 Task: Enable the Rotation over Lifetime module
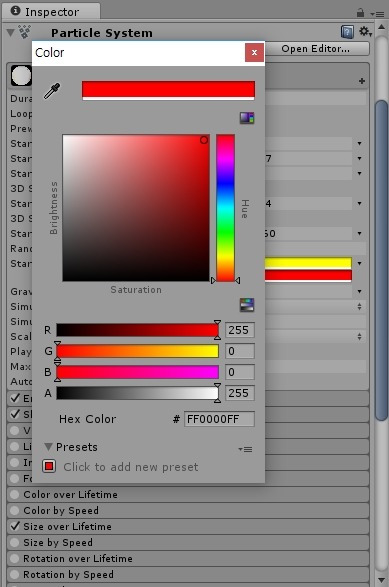pos(15,558)
